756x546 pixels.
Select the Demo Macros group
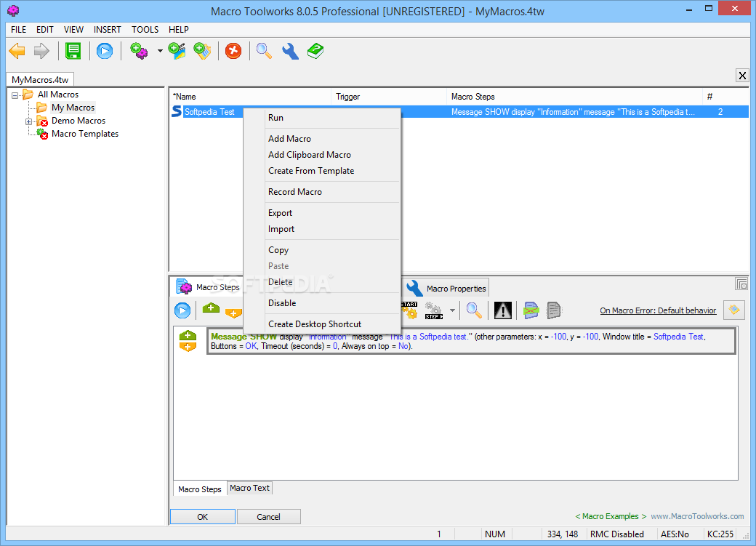(79, 121)
